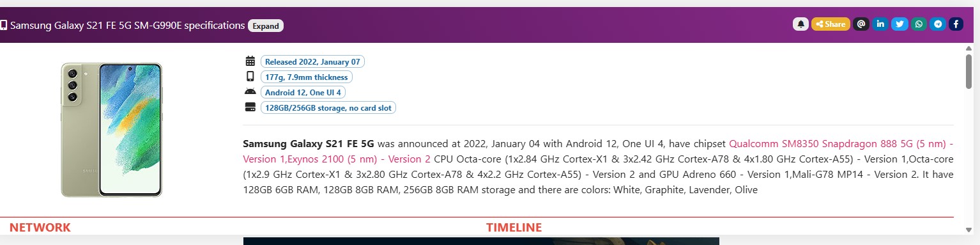This screenshot has width=980, height=245.
Task: Share on Twitter
Action: click(x=900, y=24)
